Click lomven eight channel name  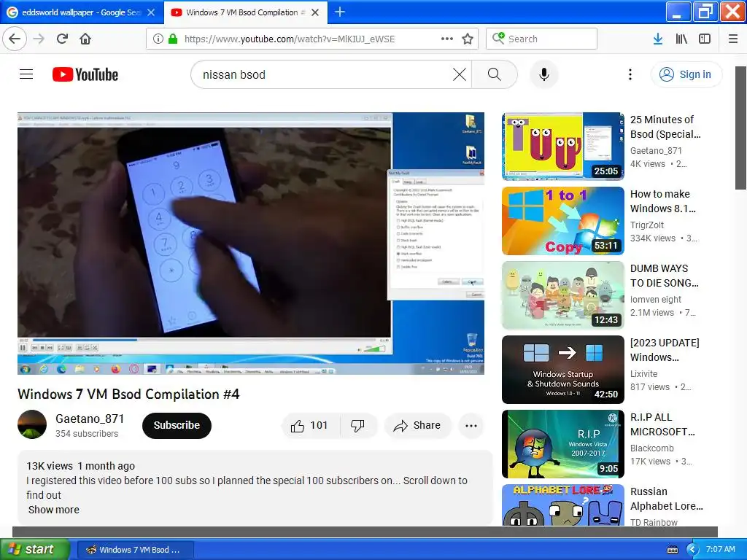pos(656,299)
